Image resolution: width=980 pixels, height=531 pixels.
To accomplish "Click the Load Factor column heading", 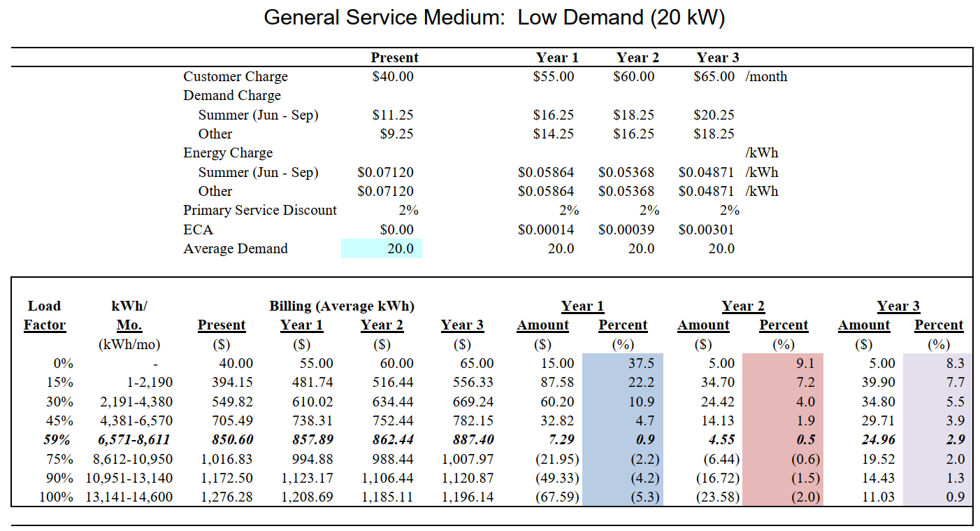I will click(x=45, y=316).
